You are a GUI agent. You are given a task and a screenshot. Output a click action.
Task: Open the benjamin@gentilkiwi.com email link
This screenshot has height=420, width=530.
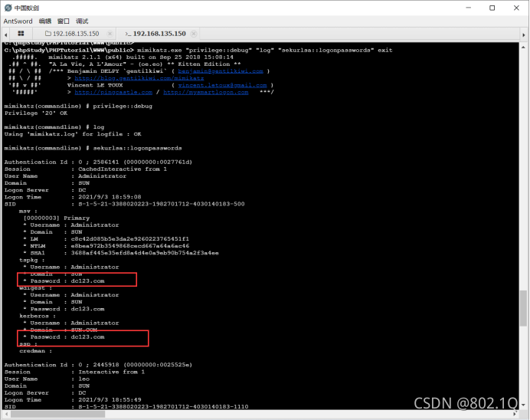pyautogui.click(x=221, y=71)
